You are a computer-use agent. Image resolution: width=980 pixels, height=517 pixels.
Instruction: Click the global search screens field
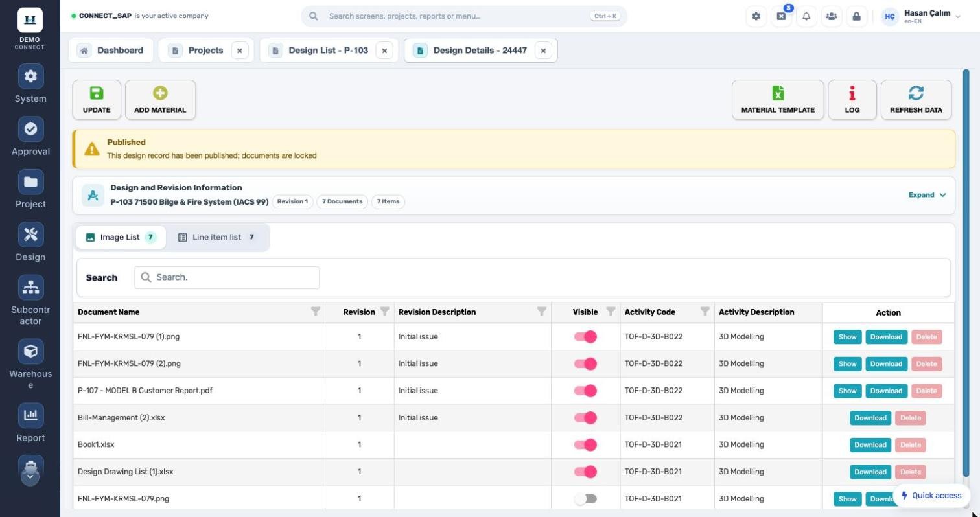pos(464,16)
